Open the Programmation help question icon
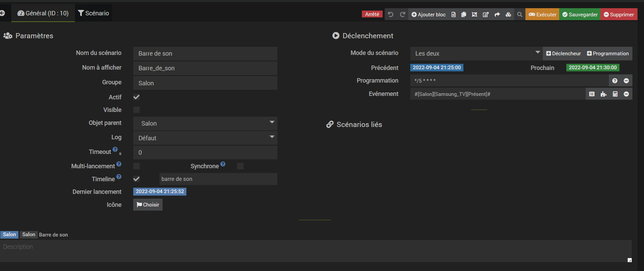 coord(615,81)
